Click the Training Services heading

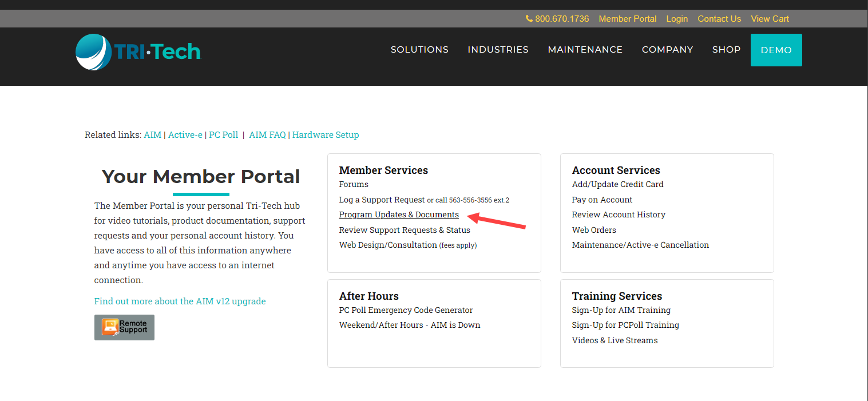click(617, 296)
